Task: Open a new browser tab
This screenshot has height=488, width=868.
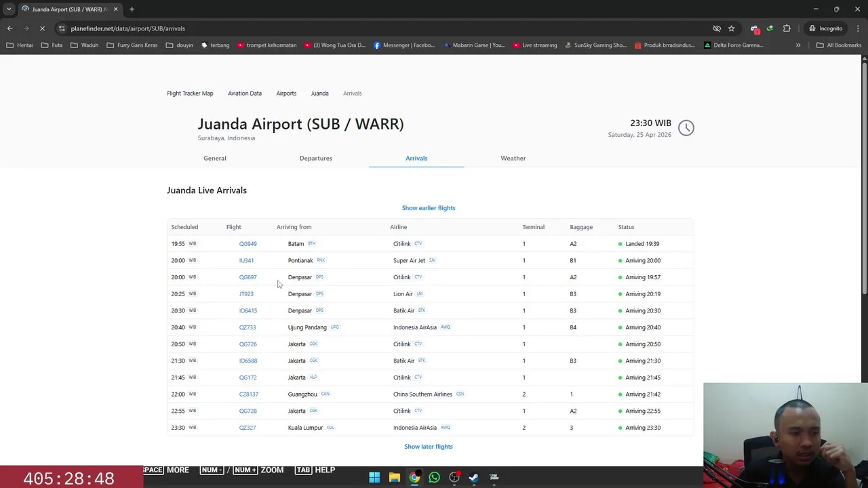Action: (x=132, y=9)
